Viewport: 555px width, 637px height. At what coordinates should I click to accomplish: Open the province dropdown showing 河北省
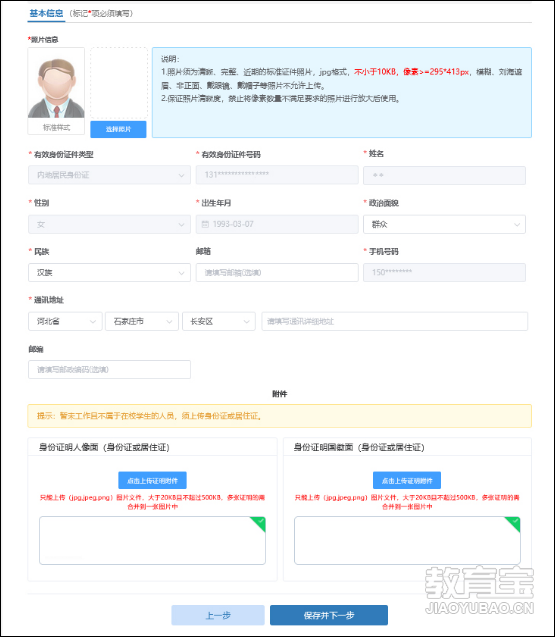65,321
